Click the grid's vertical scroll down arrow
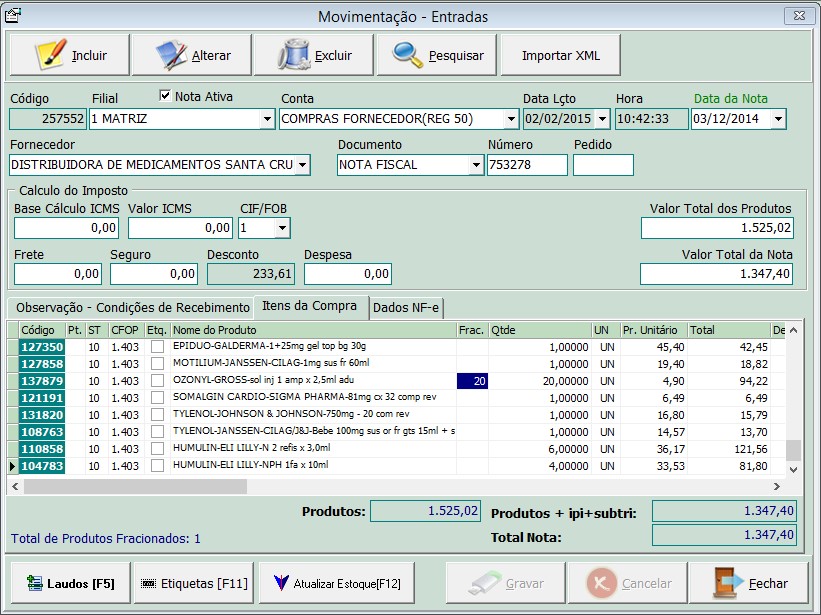This screenshot has height=615, width=821. pyautogui.click(x=793, y=469)
